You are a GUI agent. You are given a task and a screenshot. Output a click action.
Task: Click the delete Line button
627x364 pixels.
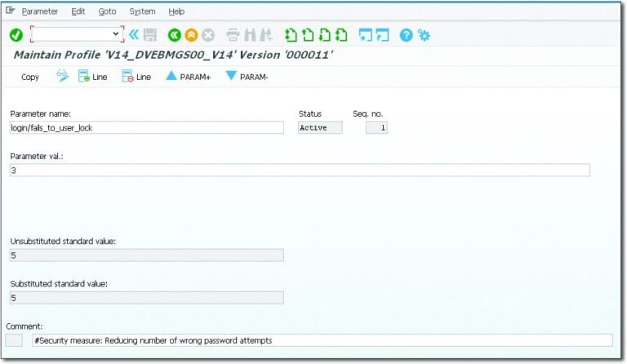click(x=136, y=76)
